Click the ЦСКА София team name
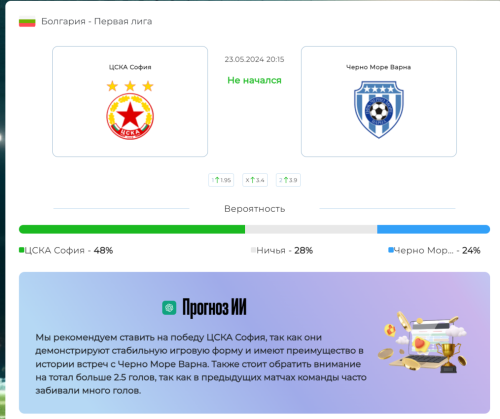This screenshot has height=419, width=500. tap(130, 67)
